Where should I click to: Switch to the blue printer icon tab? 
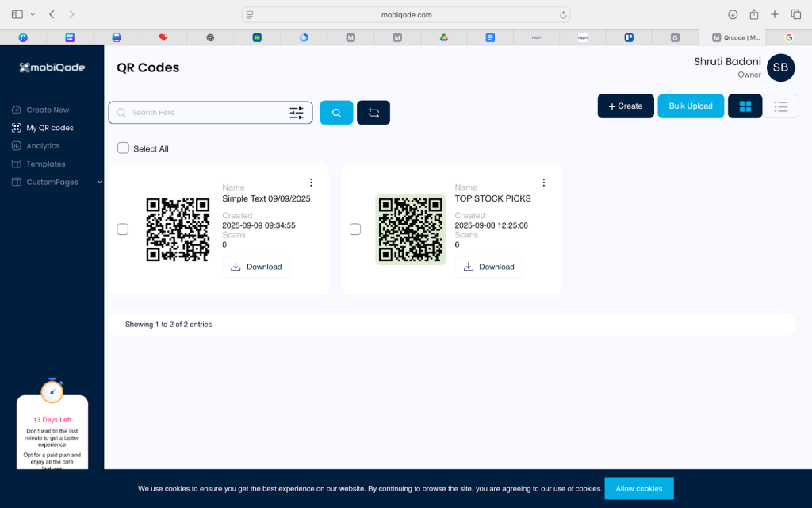(117, 37)
